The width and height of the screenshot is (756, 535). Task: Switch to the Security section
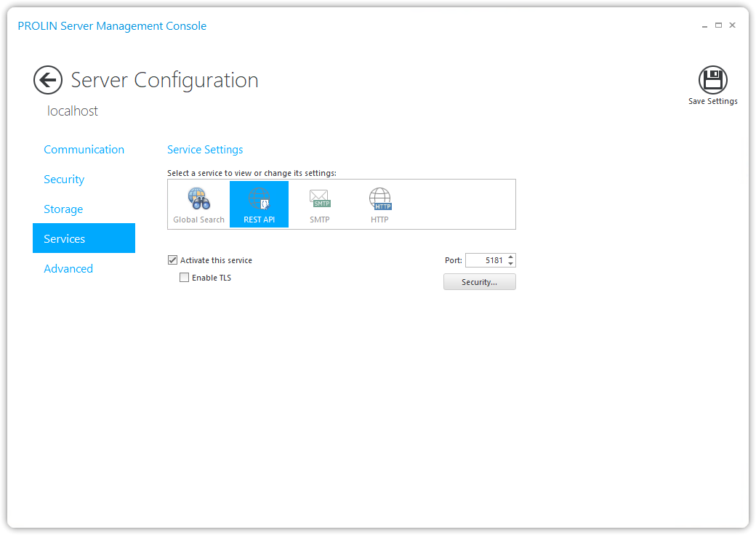pyautogui.click(x=64, y=180)
